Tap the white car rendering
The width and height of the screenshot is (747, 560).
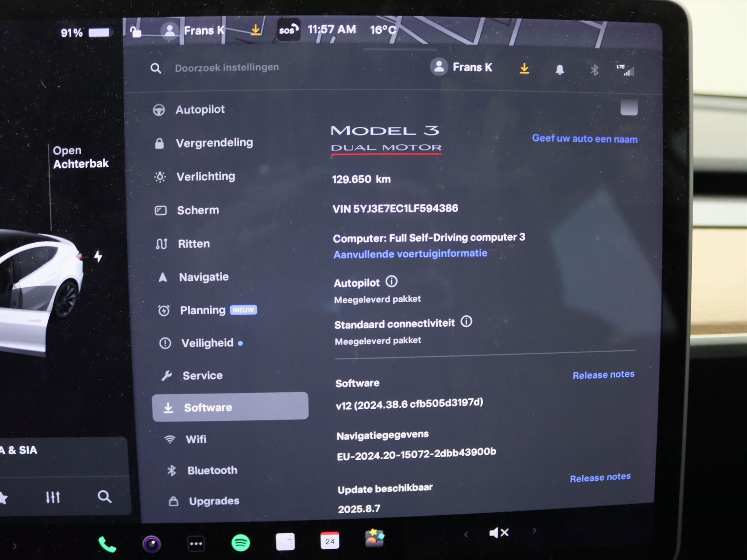(x=41, y=292)
